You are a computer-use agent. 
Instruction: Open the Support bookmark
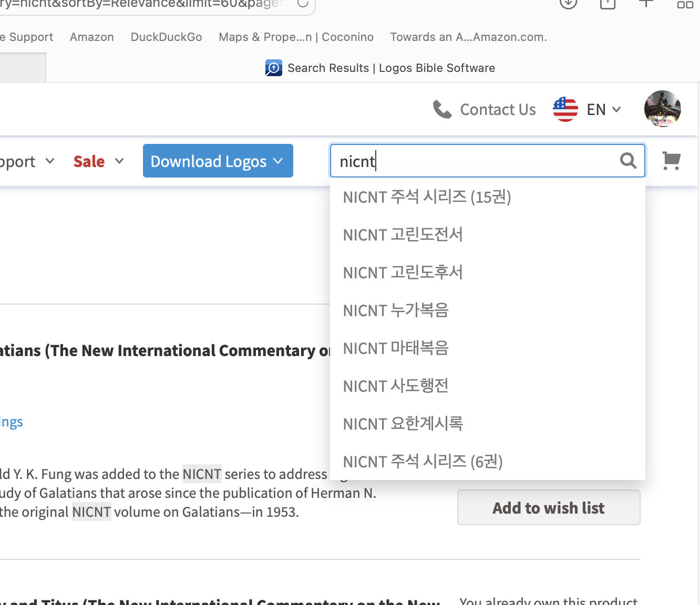click(x=27, y=37)
